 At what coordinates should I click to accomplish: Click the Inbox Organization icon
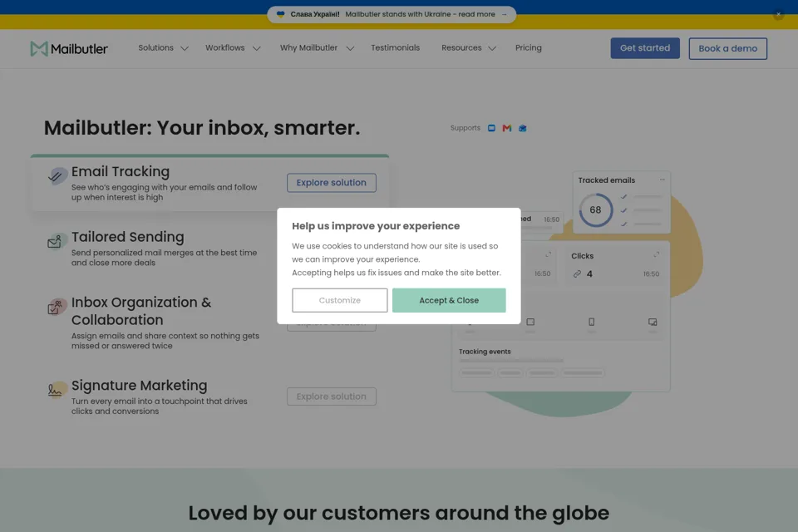click(x=57, y=307)
